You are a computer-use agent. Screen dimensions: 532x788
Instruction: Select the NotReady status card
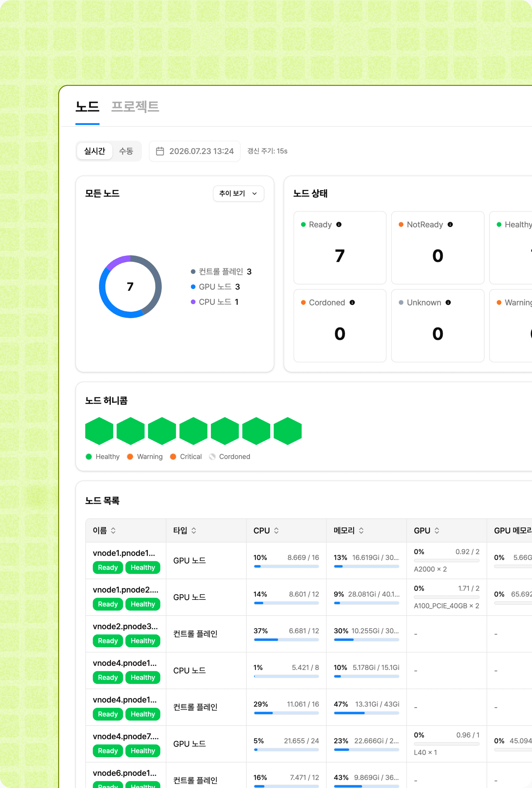point(437,248)
